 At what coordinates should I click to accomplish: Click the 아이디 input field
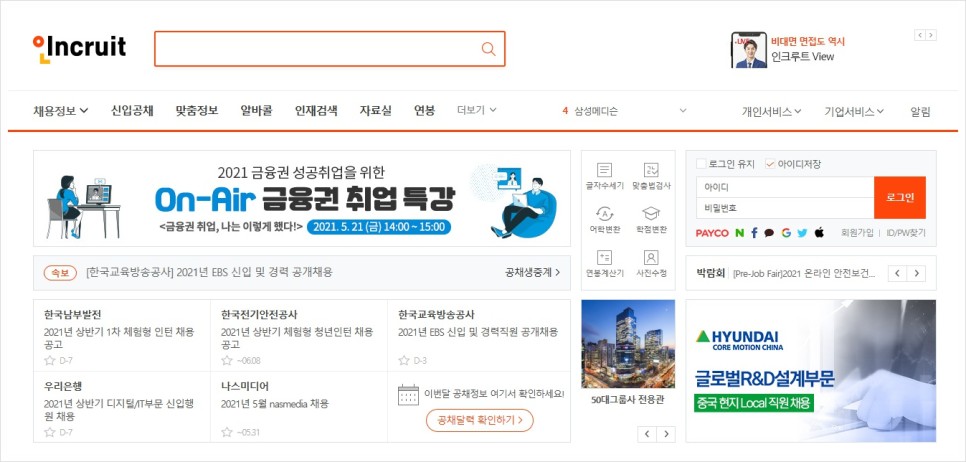[785, 187]
